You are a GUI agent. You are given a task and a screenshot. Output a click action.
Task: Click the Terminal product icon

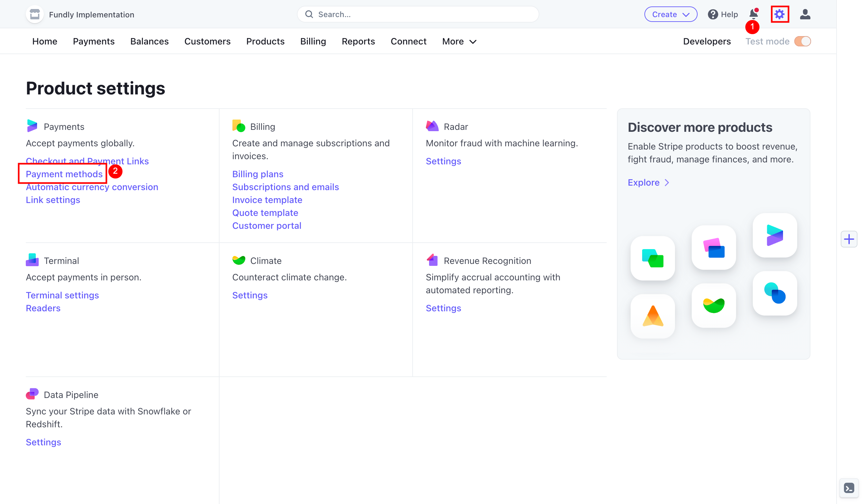click(x=32, y=260)
